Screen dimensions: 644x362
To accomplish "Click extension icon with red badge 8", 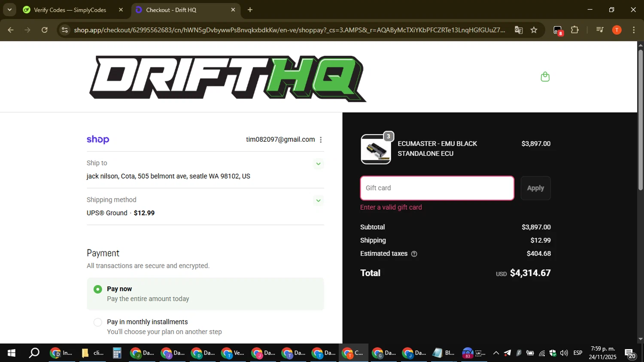I will point(558,30).
